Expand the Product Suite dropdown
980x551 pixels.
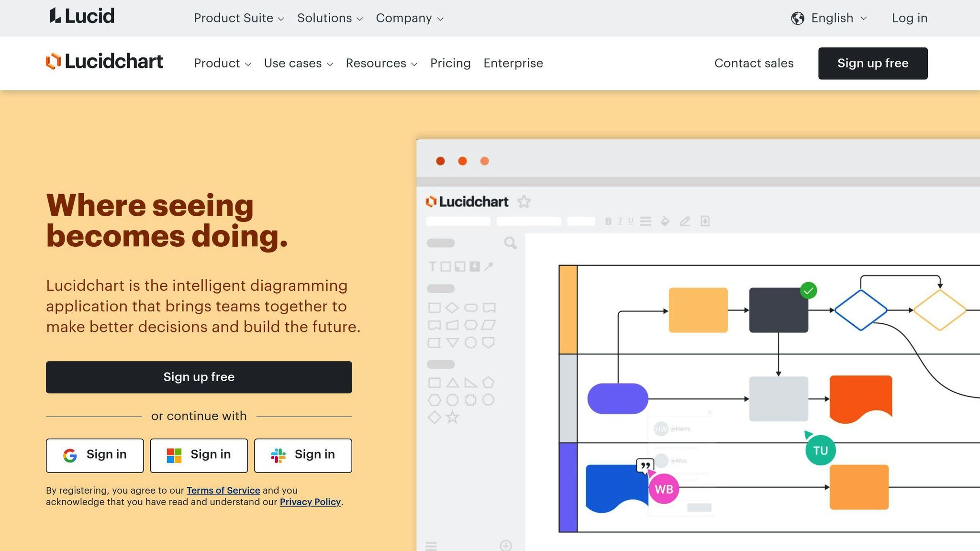tap(238, 18)
